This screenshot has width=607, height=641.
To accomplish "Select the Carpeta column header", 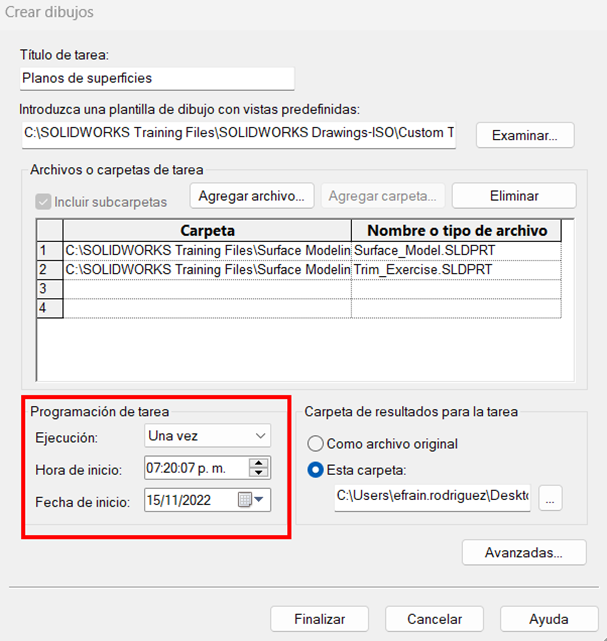I will click(x=207, y=231).
